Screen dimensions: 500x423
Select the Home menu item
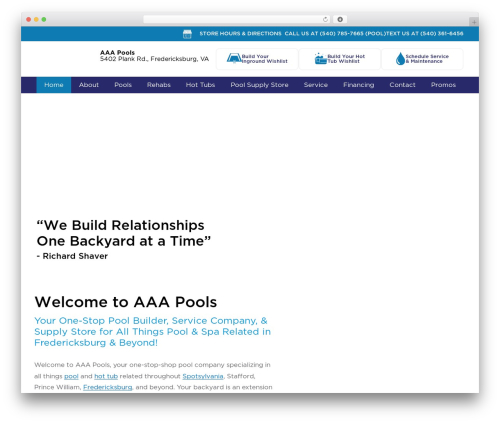(x=54, y=85)
